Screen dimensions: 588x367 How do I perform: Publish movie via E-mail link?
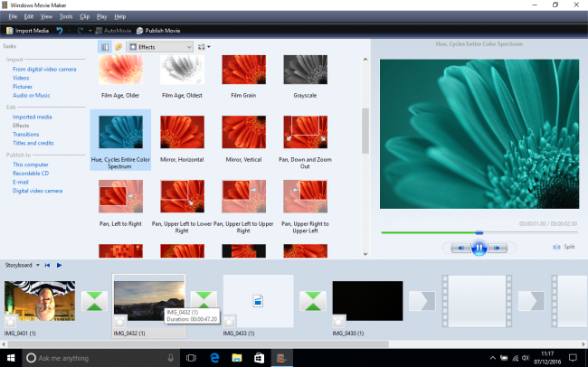click(21, 182)
